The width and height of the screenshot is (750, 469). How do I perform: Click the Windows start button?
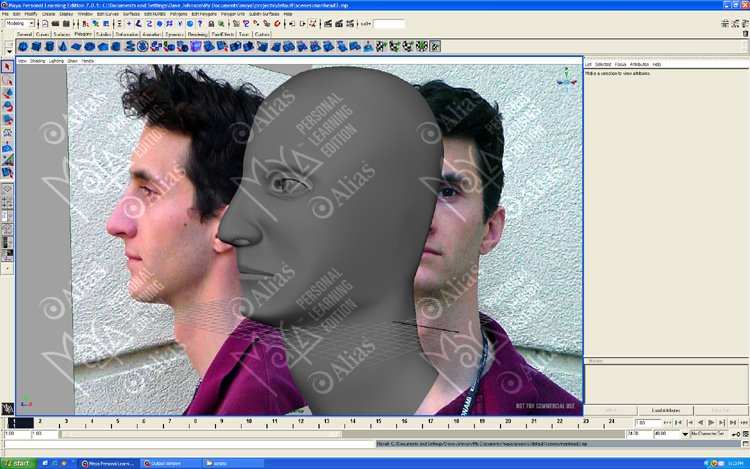(x=19, y=463)
